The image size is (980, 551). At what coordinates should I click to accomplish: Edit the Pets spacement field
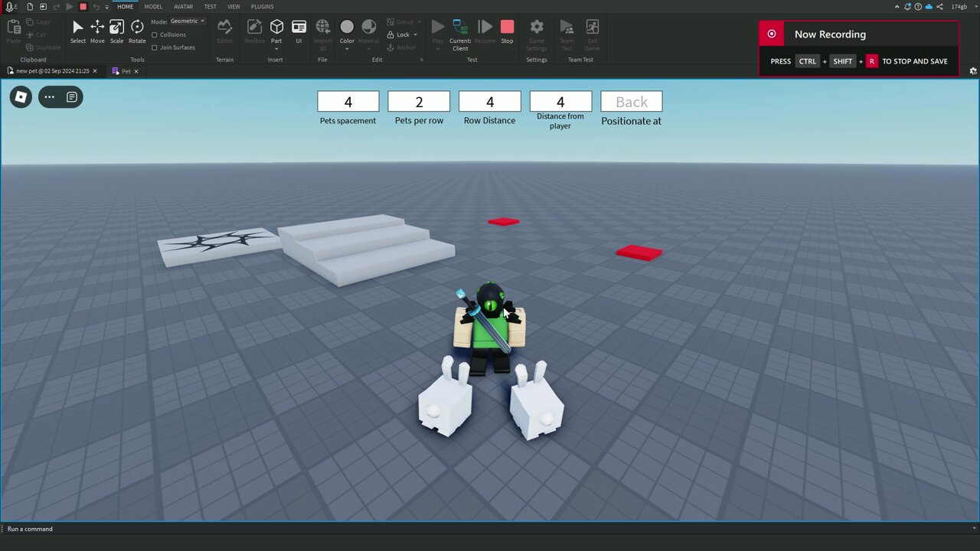click(348, 102)
